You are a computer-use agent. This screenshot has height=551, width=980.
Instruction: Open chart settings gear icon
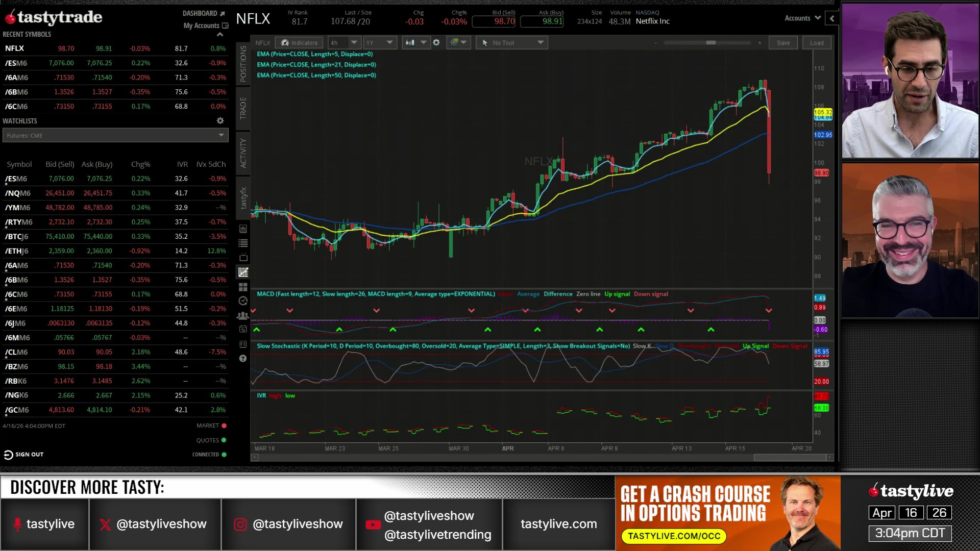[x=436, y=43]
